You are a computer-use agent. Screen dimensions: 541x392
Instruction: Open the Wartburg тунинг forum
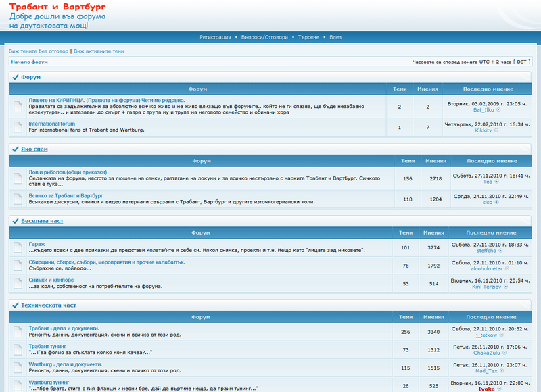pos(49,383)
